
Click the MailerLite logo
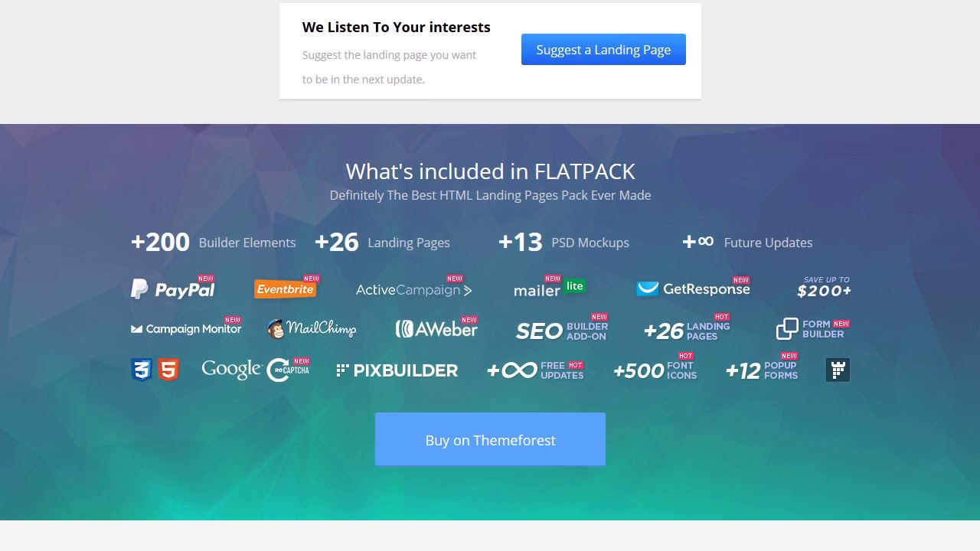click(x=548, y=289)
